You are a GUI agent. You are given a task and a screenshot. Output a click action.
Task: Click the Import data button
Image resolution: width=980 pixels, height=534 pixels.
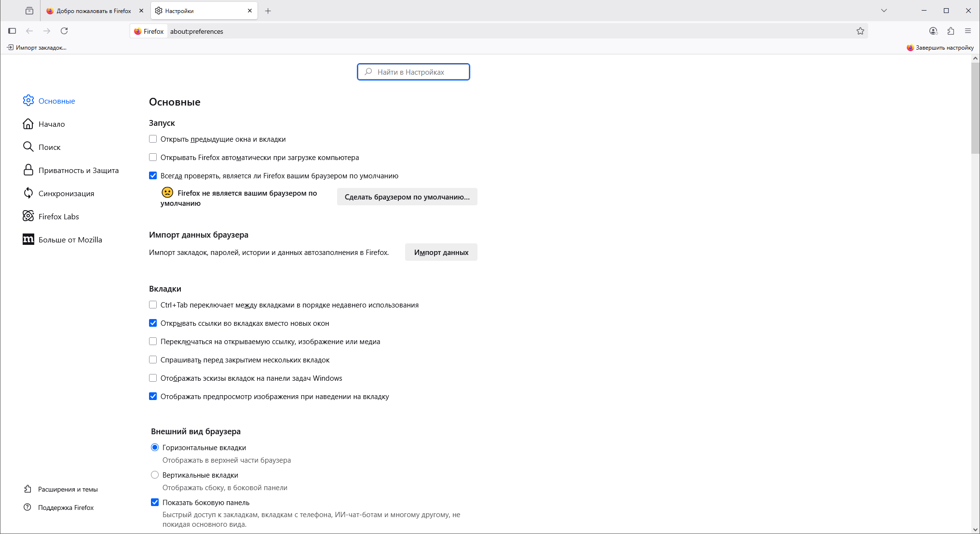click(x=441, y=252)
